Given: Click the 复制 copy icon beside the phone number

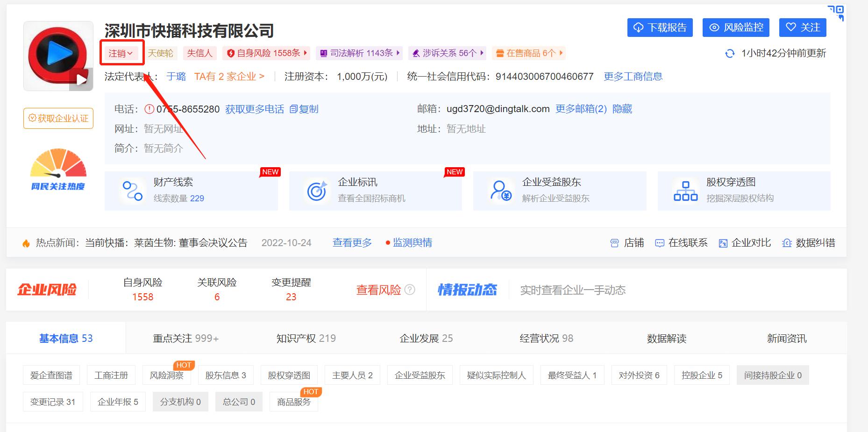Looking at the screenshot, I should pos(294,109).
